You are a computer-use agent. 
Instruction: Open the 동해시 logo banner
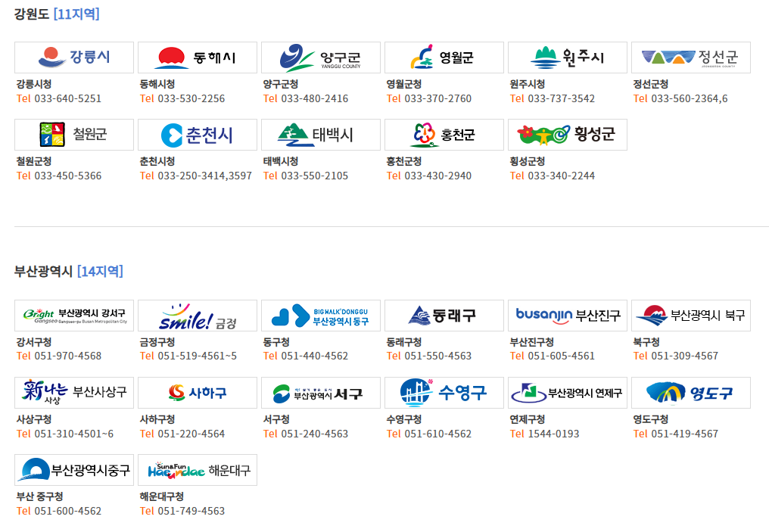[x=197, y=58]
